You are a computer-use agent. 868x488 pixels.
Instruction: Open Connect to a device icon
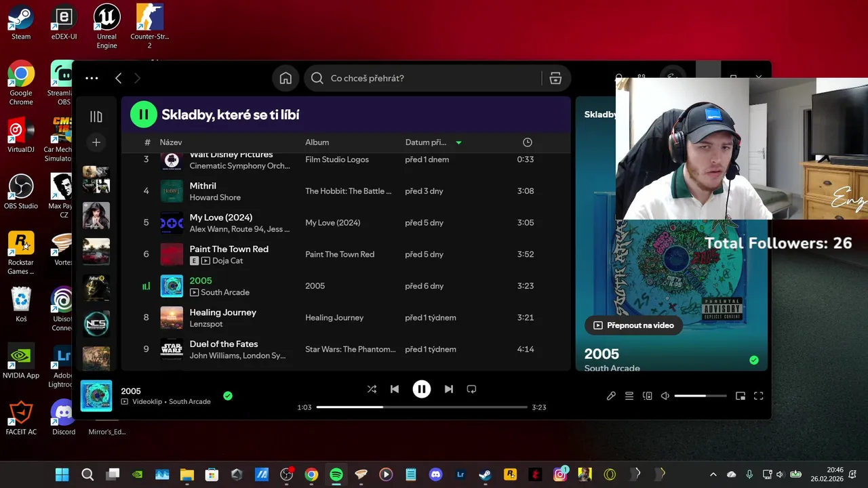648,396
